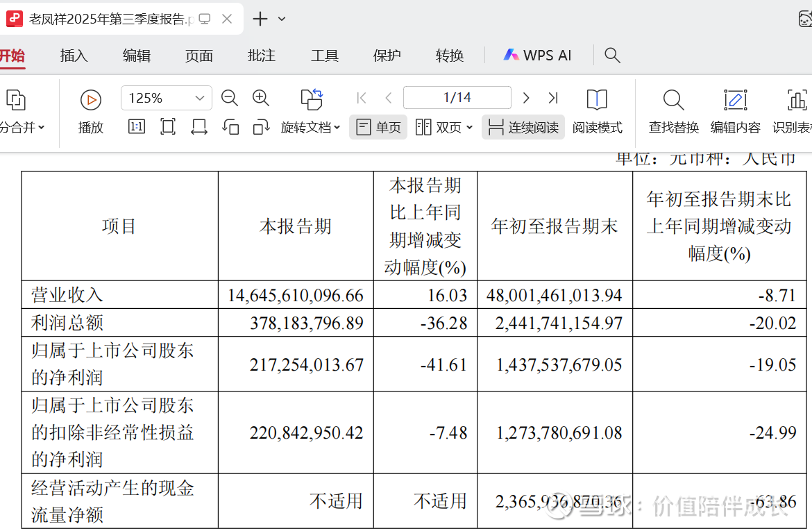Click the search magnifier in ribbon tab bar
The image size is (812, 531).
click(x=612, y=56)
